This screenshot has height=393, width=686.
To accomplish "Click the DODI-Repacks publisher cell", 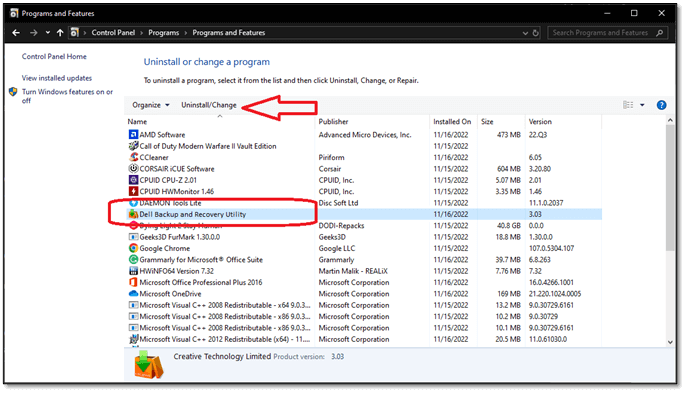I will 341,225.
